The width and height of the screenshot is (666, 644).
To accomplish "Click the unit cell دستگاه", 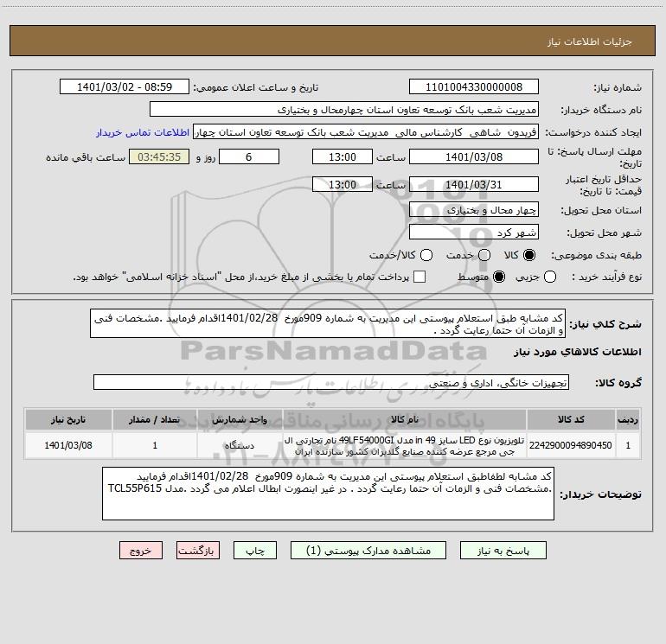I will [x=240, y=445].
